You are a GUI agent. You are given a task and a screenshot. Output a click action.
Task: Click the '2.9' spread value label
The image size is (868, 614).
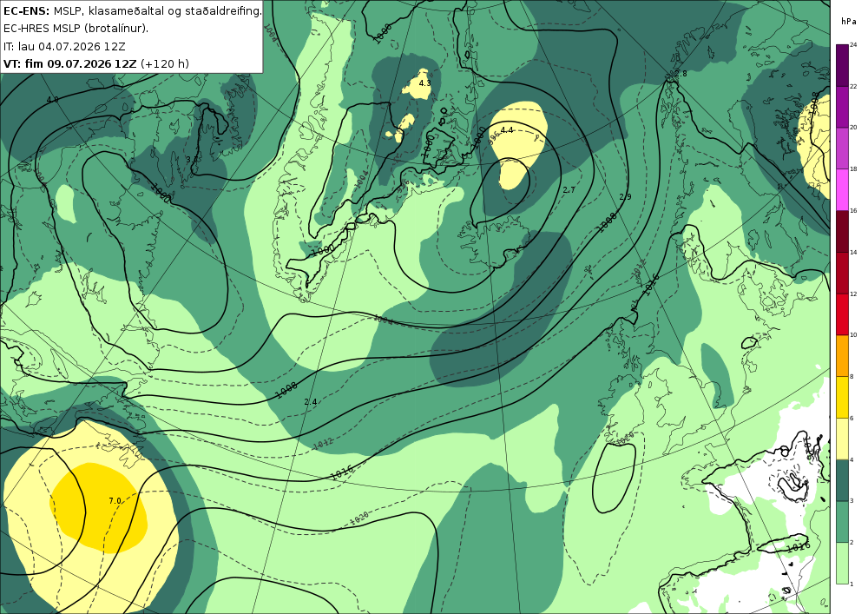coord(625,197)
